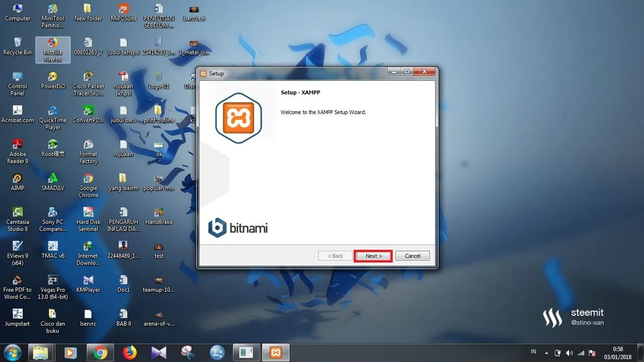Screen dimensions: 644x362
Task: Select MiniTool Partition desktop icon
Action: click(53, 16)
